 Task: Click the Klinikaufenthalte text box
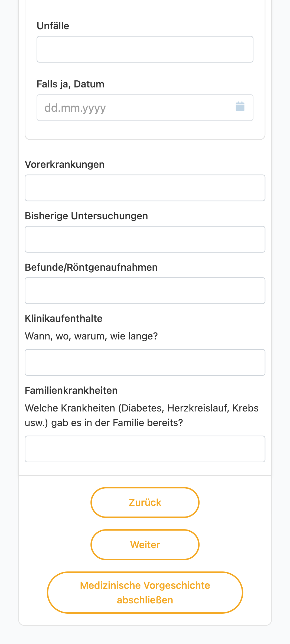coord(145,362)
